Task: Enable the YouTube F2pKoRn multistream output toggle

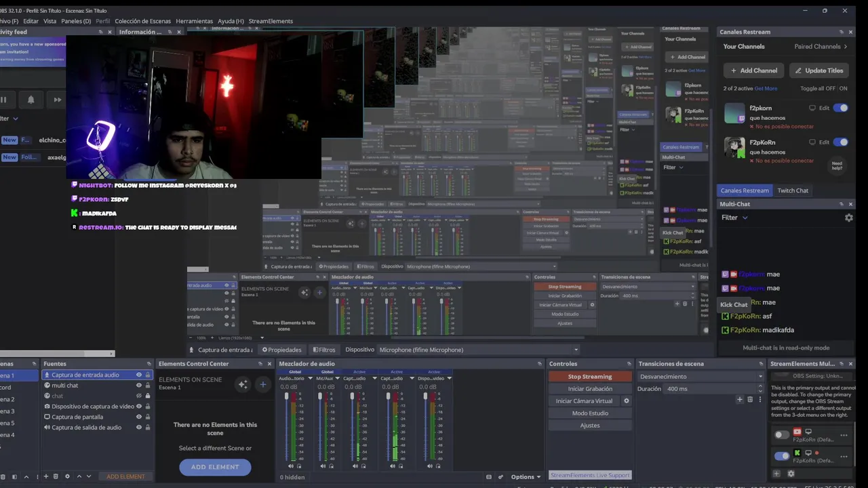Action: click(782, 435)
